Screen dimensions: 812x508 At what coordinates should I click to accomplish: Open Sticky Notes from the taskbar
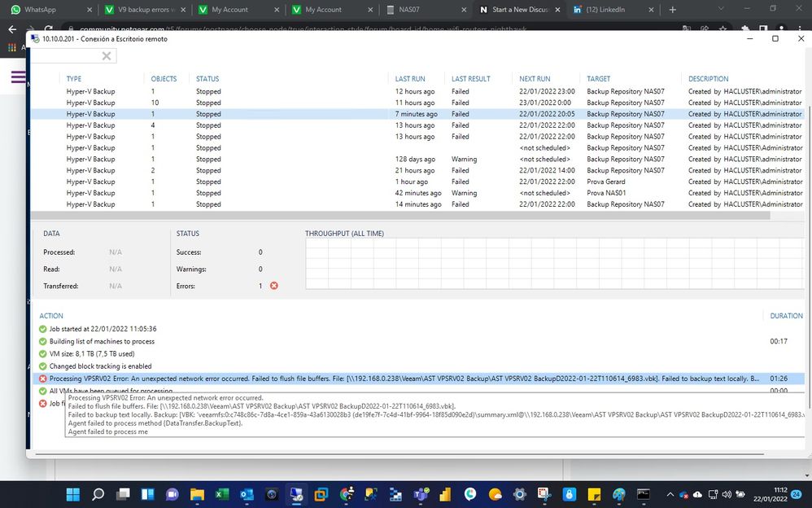[594, 494]
